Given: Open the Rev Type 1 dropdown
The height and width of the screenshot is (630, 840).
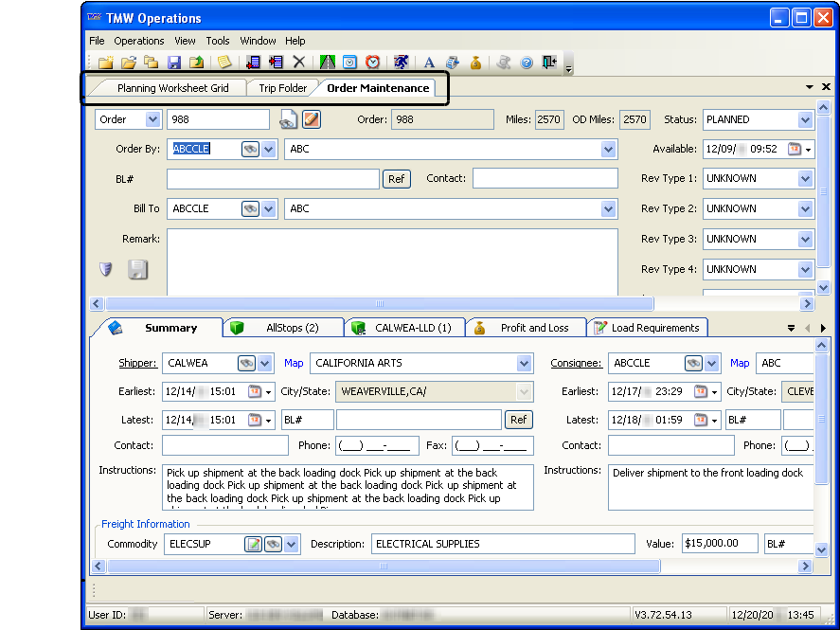Looking at the screenshot, I should [x=805, y=179].
